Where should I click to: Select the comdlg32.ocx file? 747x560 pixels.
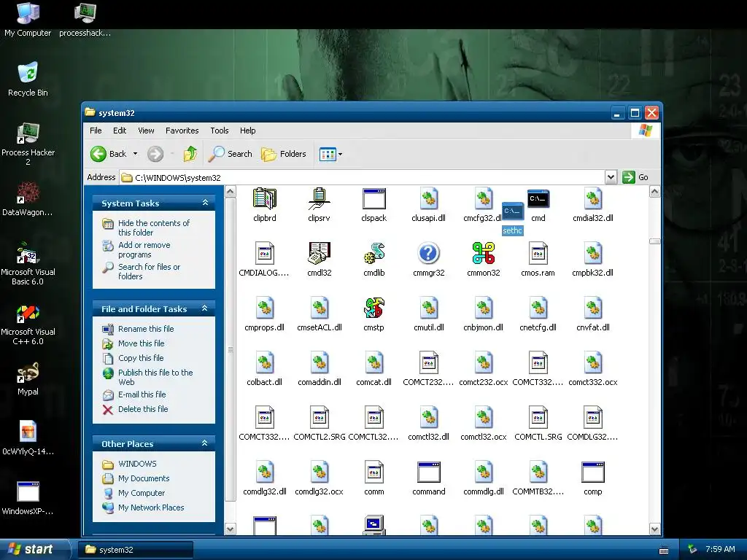[320, 479]
